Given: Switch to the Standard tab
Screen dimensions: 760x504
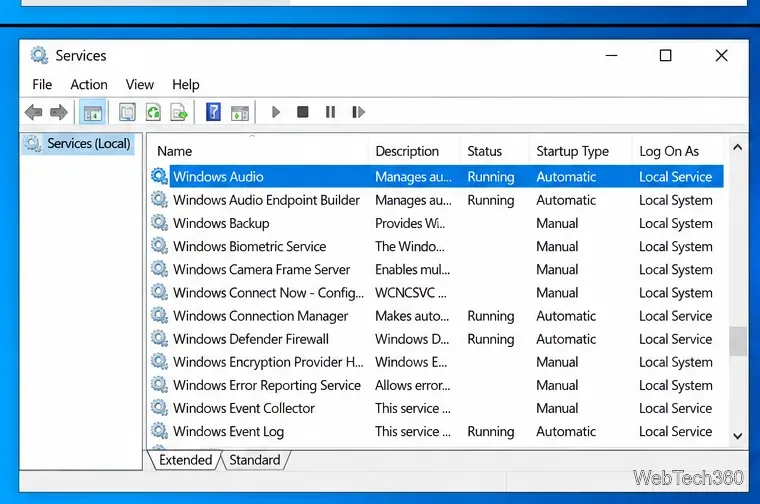Looking at the screenshot, I should [x=255, y=460].
